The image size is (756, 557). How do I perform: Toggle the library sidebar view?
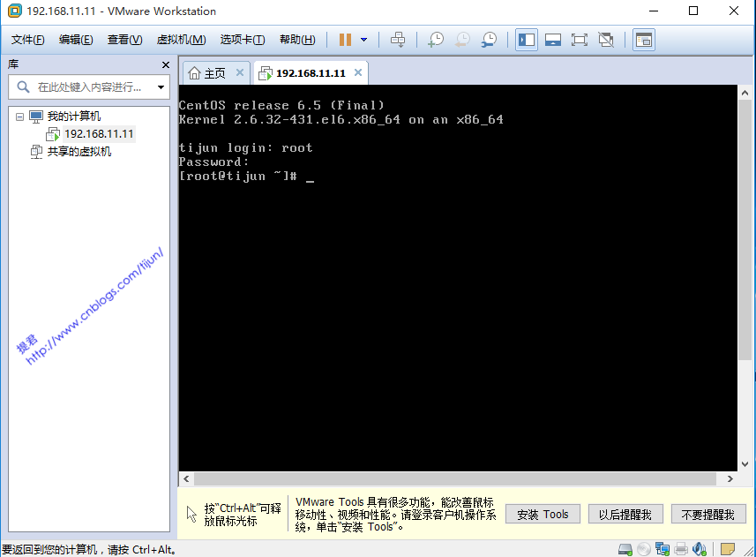pos(527,40)
